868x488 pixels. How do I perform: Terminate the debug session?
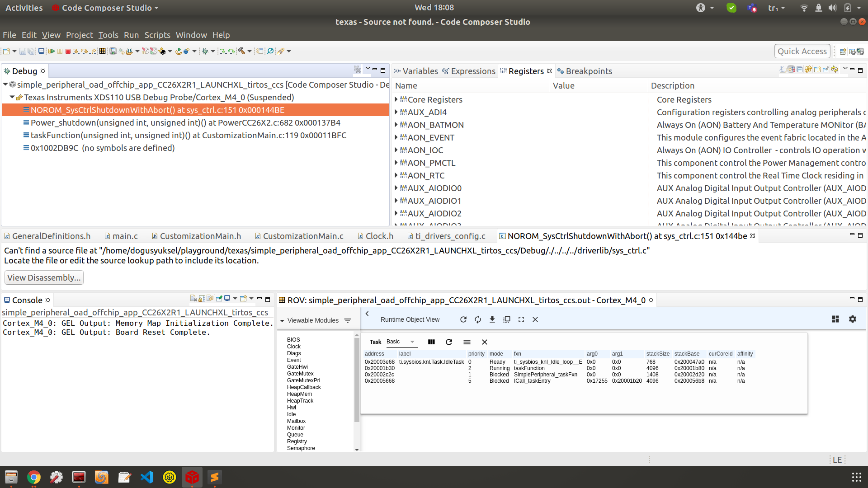coord(68,51)
